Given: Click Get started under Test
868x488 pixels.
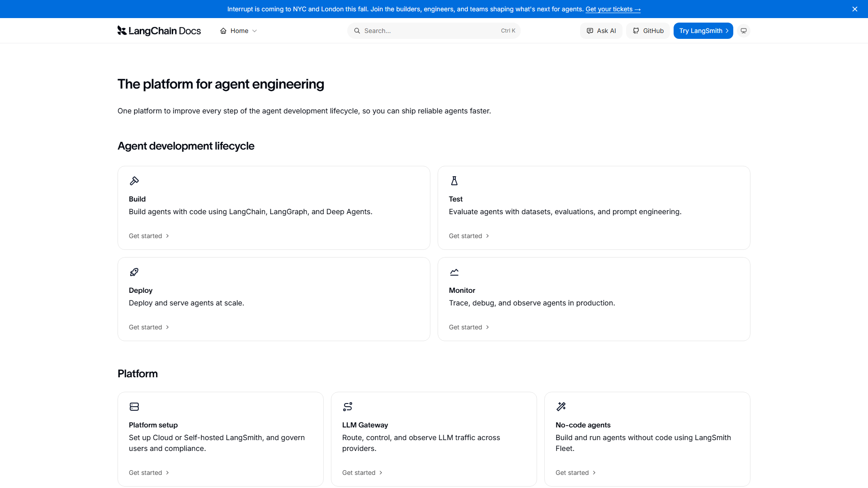Looking at the screenshot, I should point(469,236).
